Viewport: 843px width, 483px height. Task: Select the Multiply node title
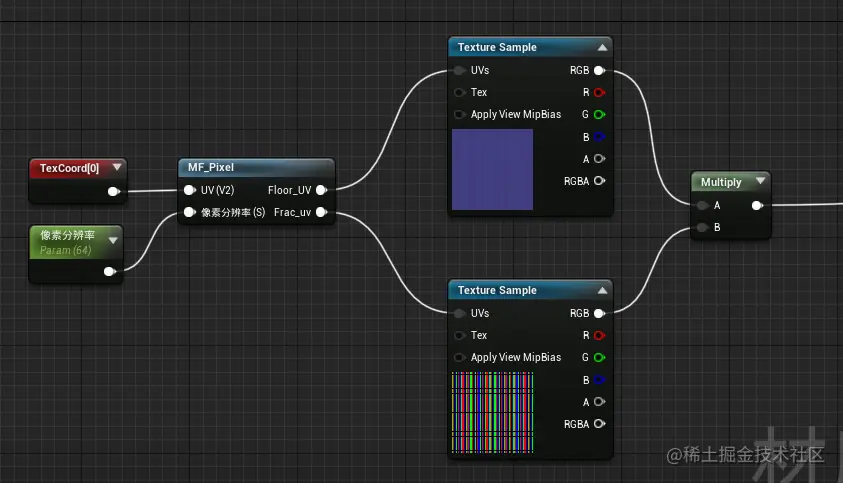pos(721,182)
